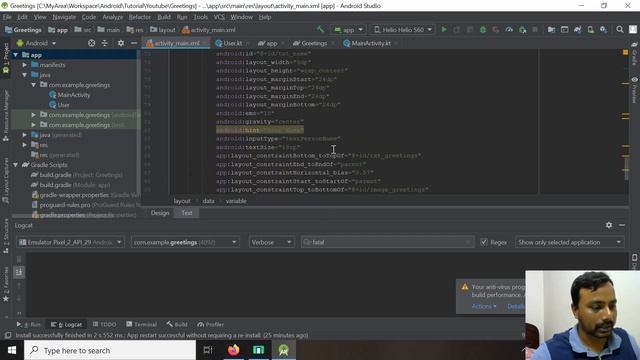Open the Refactor menu
Viewport: 640px width, 360px height.
pyautogui.click(x=140, y=17)
